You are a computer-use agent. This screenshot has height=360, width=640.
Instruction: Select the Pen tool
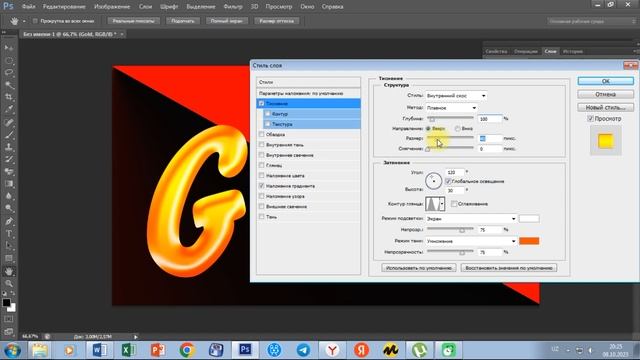click(9, 221)
